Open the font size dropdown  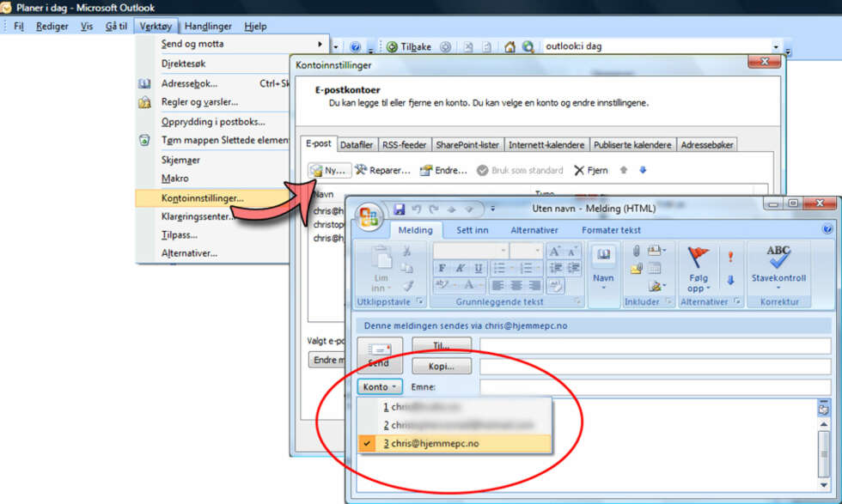tap(537, 250)
